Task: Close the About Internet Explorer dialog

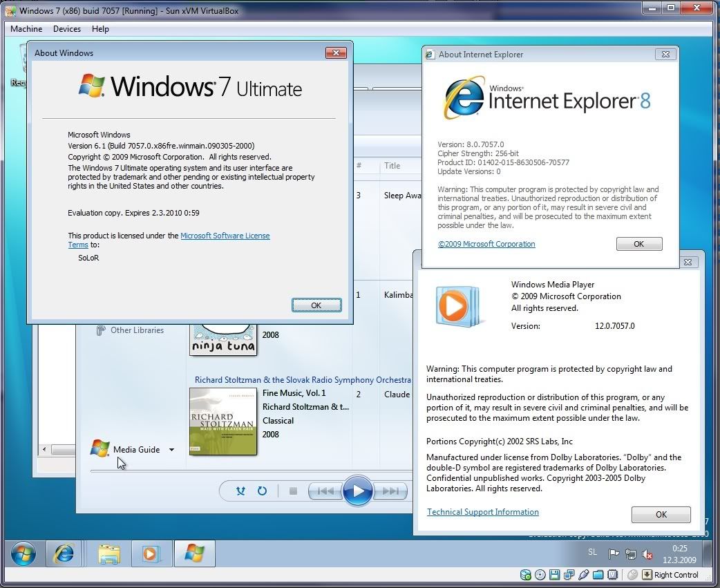Action: click(665, 54)
